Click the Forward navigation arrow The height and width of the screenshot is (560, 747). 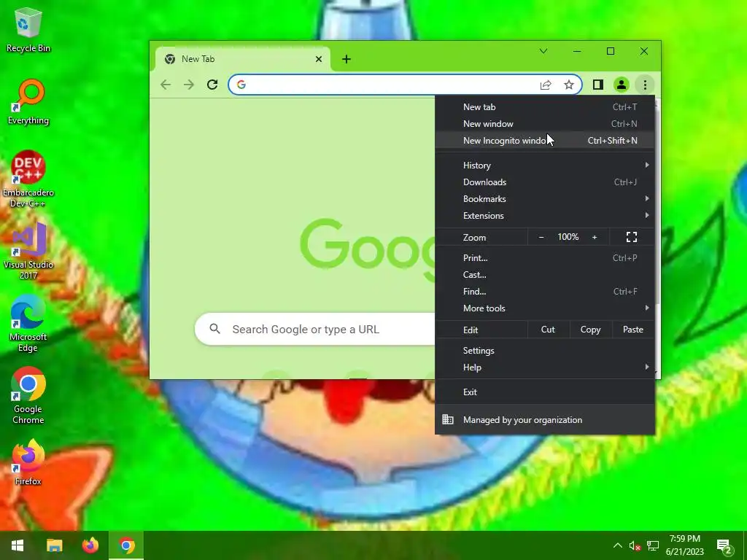click(x=189, y=85)
